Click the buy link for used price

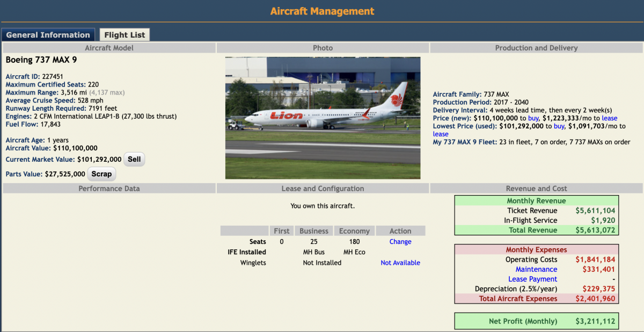point(559,126)
